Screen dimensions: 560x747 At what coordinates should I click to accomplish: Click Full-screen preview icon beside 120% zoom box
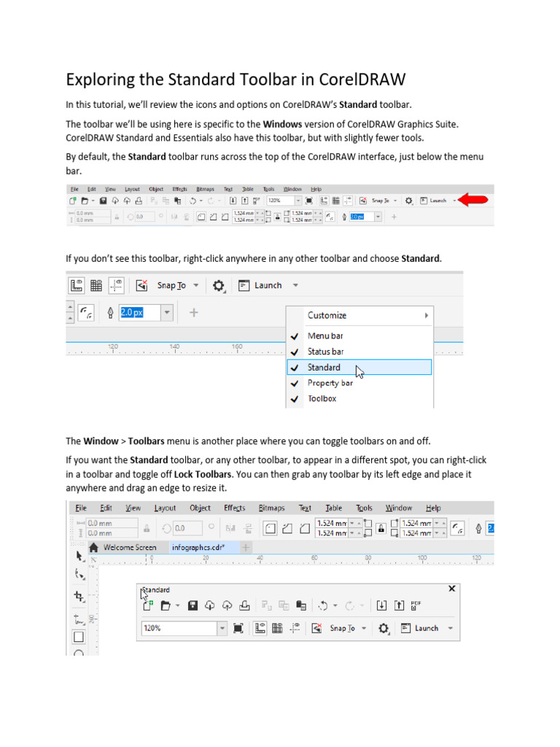click(x=238, y=628)
